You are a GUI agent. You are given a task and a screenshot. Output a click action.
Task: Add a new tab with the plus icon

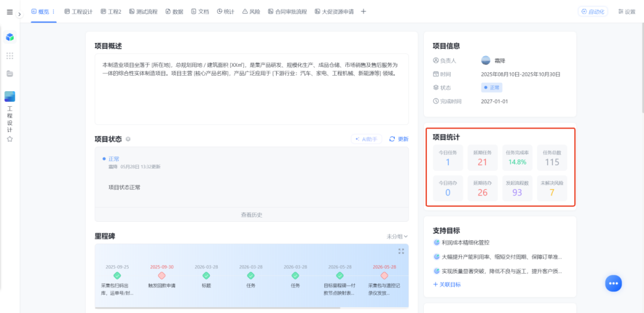click(363, 11)
